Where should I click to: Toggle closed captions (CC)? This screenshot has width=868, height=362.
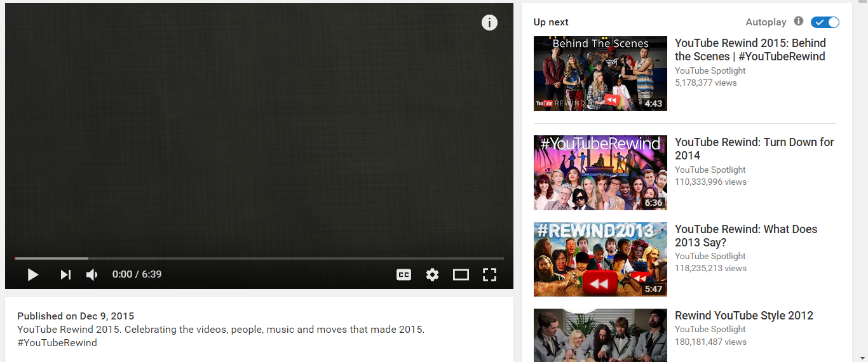pos(403,274)
